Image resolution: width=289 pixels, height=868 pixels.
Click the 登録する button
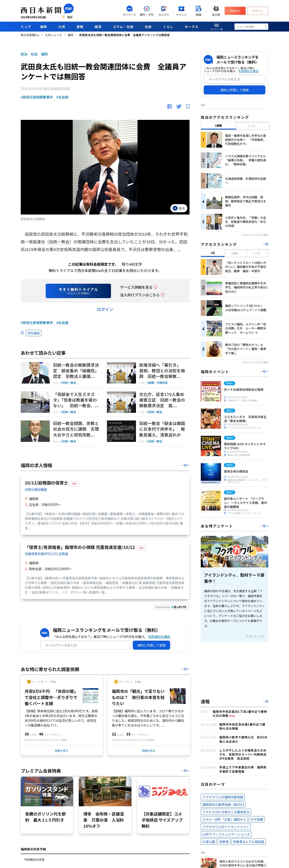pyautogui.click(x=235, y=11)
